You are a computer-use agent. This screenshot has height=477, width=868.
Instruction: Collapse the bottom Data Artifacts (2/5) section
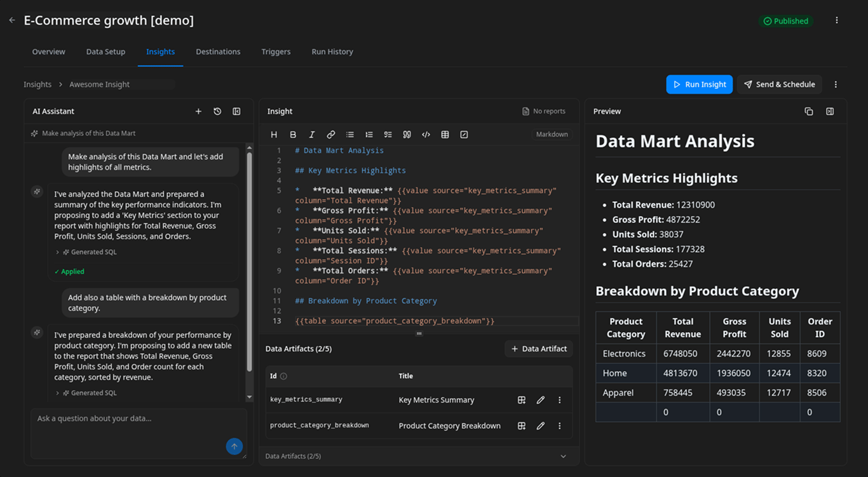pyautogui.click(x=563, y=456)
